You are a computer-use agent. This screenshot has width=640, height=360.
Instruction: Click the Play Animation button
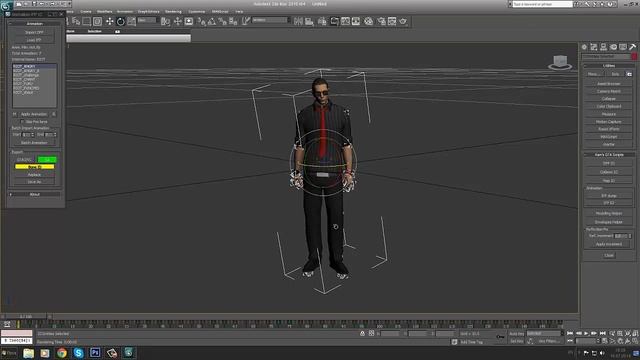586,333
